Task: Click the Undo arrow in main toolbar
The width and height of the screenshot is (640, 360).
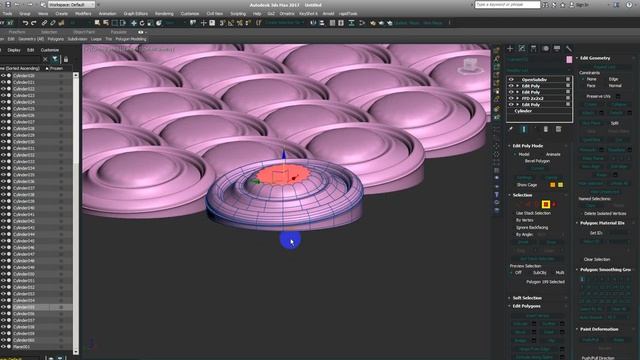Action: [x=25, y=23]
